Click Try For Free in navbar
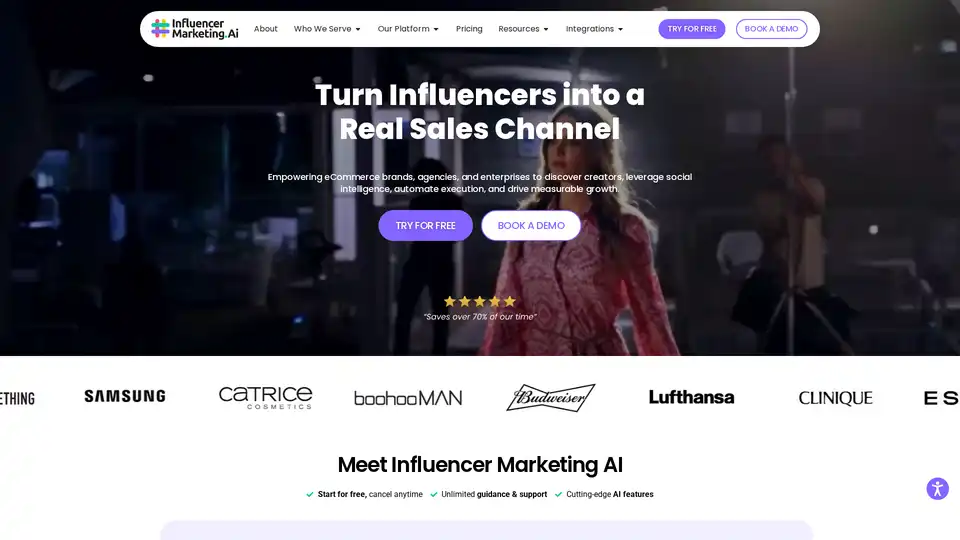This screenshot has height=540, width=960. click(692, 29)
